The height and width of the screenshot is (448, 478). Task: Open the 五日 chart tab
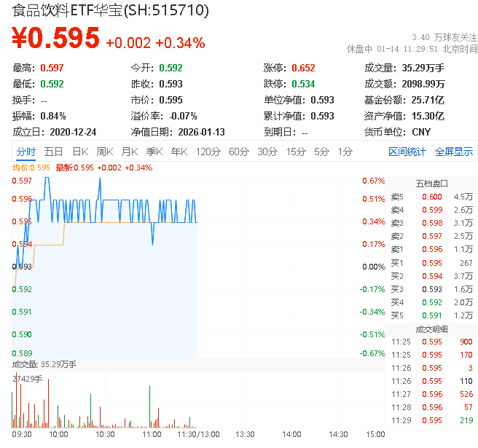pos(53,152)
